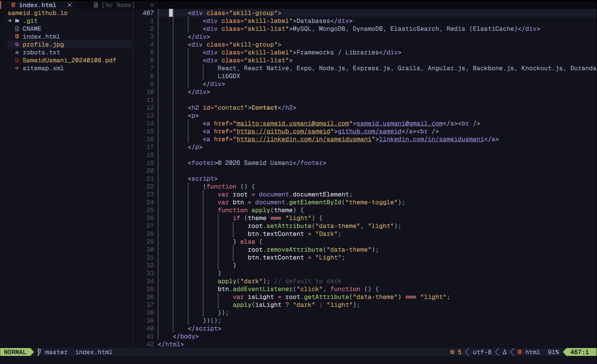Click the https://linkedin.com/in/sameidusmani href link
Image resolution: width=597 pixels, height=364 pixels.
(x=304, y=139)
